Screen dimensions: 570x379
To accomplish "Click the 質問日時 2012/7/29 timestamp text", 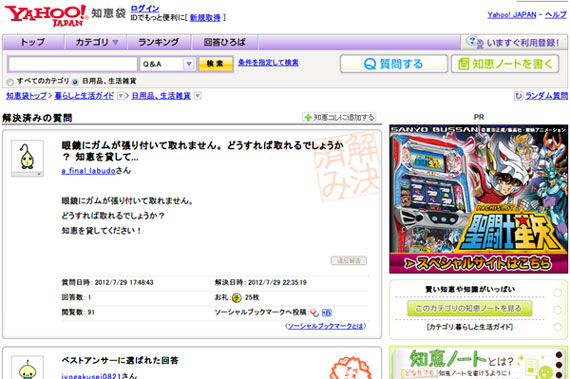I will (108, 282).
